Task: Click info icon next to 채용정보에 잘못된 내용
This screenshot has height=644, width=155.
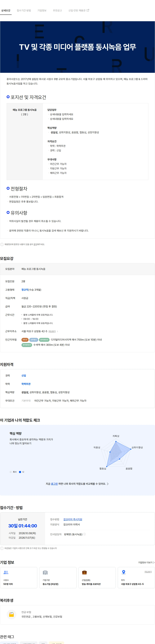Action: tap(2, 244)
